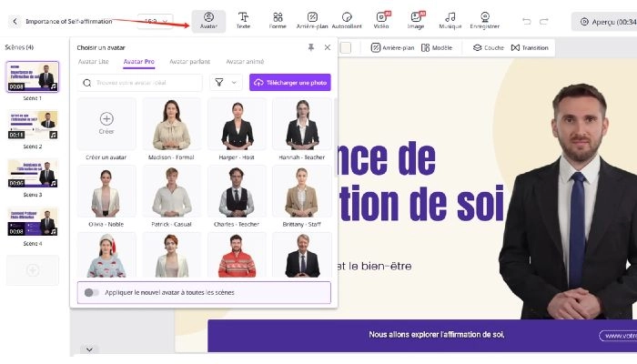
Task: Choose Harper - Host avatar
Action: (237, 125)
